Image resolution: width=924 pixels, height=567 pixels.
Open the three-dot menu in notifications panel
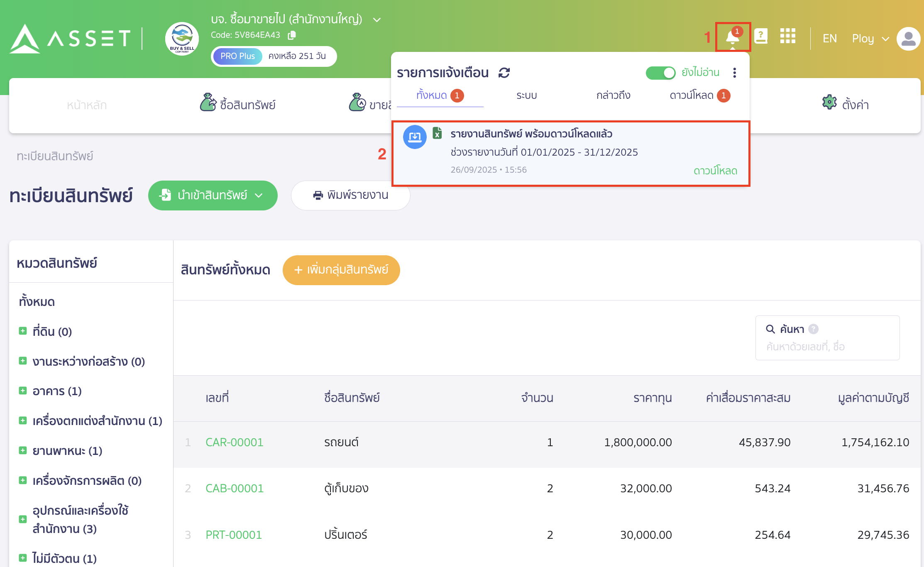[x=734, y=73]
